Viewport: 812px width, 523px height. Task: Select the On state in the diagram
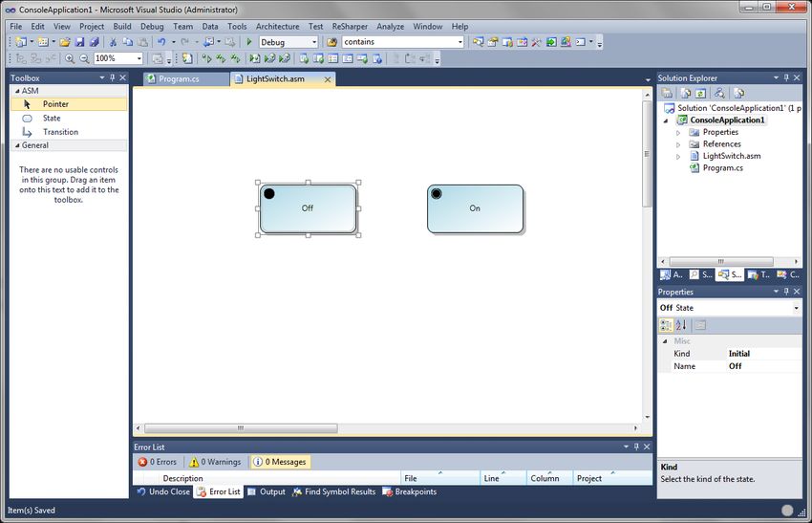click(x=475, y=208)
